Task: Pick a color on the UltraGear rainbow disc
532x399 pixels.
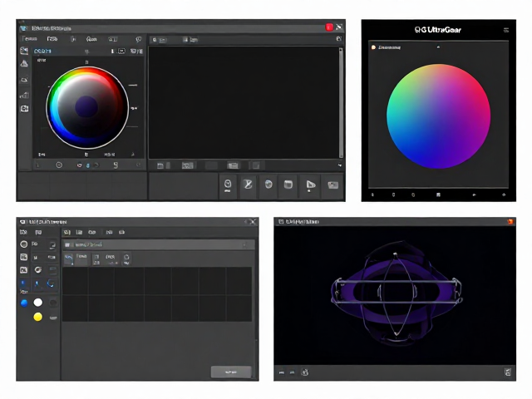Action: coord(438,116)
